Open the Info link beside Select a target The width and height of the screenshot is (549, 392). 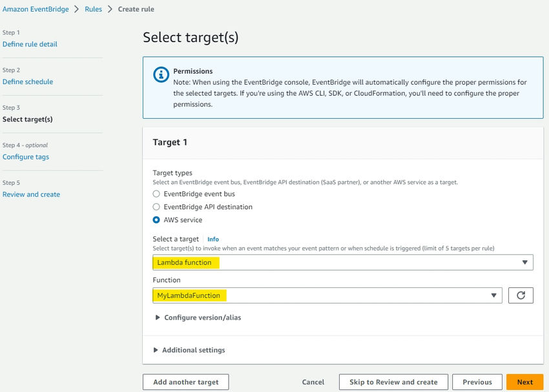click(x=213, y=239)
